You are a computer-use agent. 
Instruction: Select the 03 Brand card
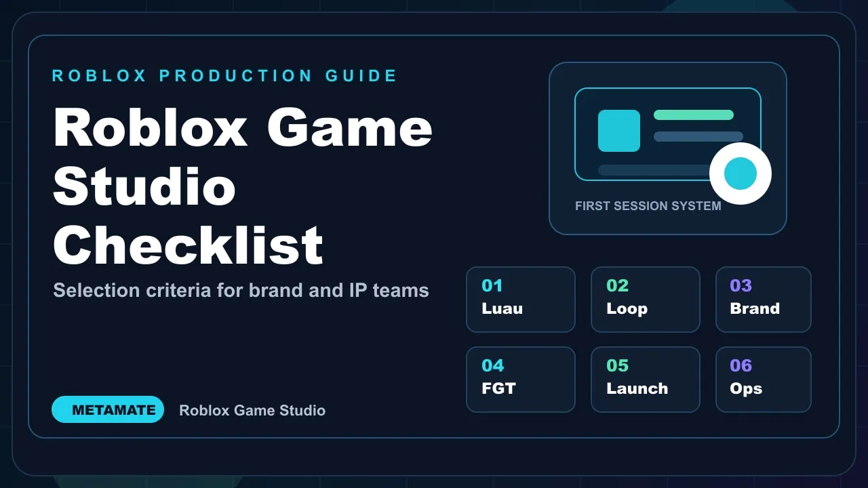click(764, 300)
